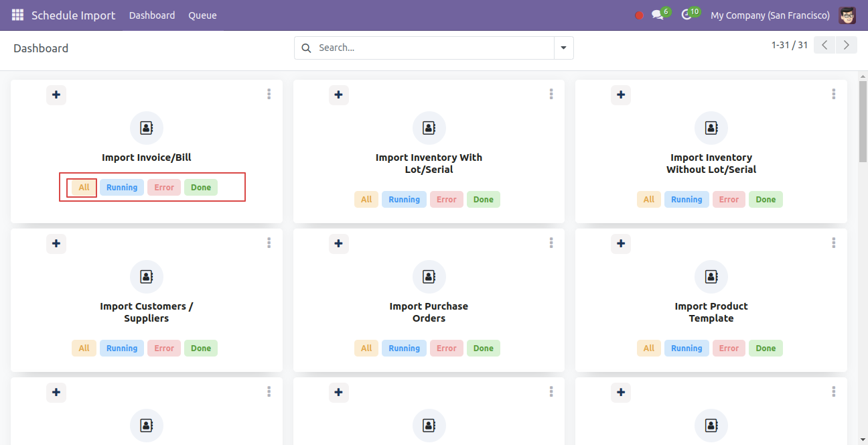Click Running on Import Customers / Suppliers card
This screenshot has height=445, width=868.
(122, 348)
